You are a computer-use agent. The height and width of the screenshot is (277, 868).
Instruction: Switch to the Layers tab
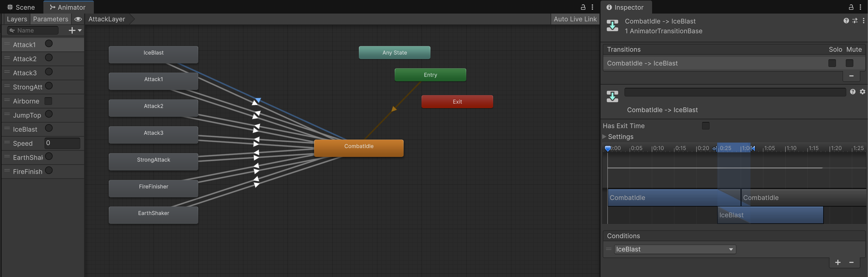[x=17, y=19]
